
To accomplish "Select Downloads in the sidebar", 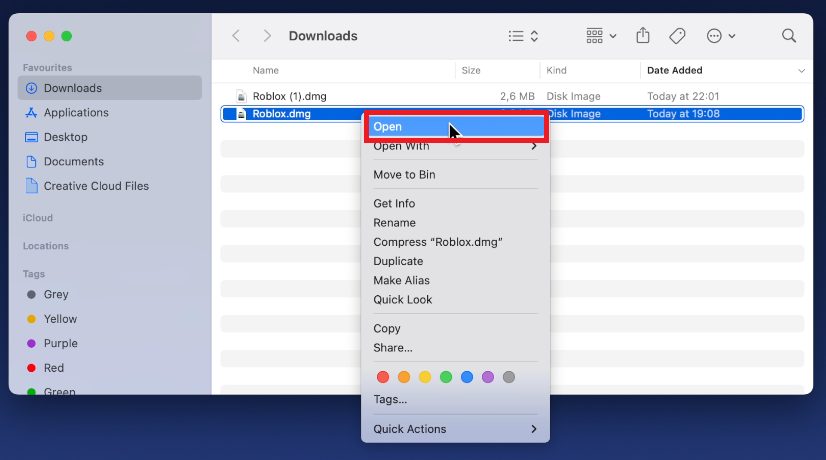I will [x=110, y=88].
